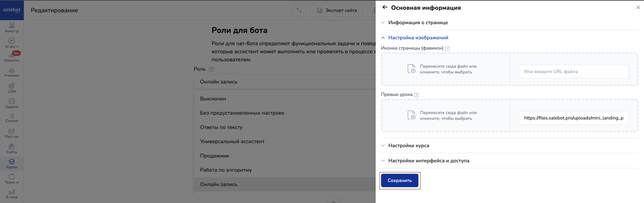The width and height of the screenshot is (644, 203).
Task: Open the Задачи section
Action: pyautogui.click(x=12, y=103)
